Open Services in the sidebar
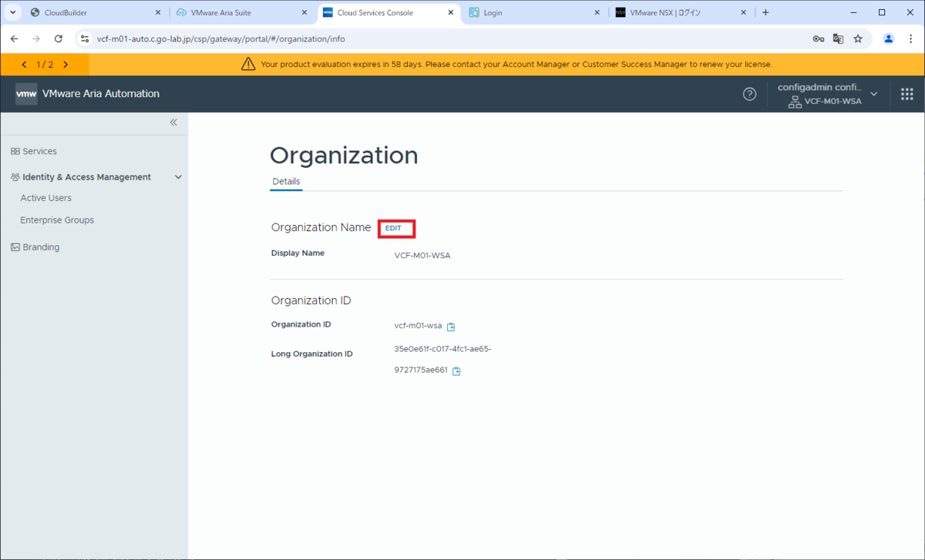Viewport: 925px width, 560px height. tap(34, 151)
